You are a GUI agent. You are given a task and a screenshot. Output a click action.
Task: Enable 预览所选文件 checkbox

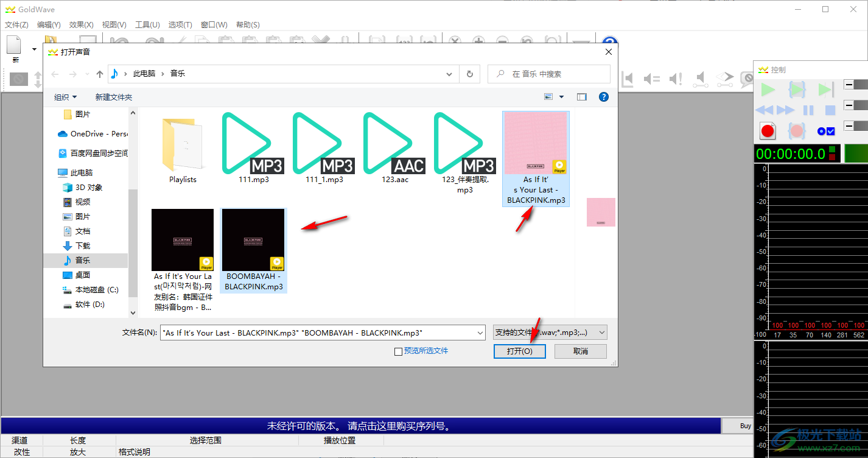pyautogui.click(x=398, y=351)
